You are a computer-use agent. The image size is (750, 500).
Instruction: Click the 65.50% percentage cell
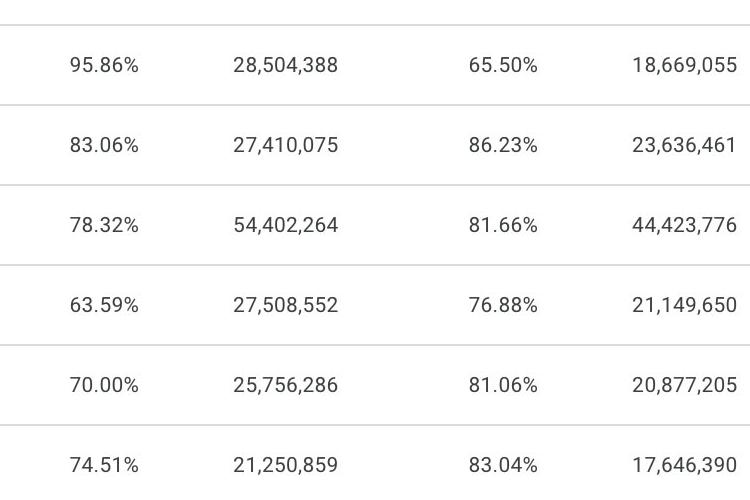tap(503, 65)
